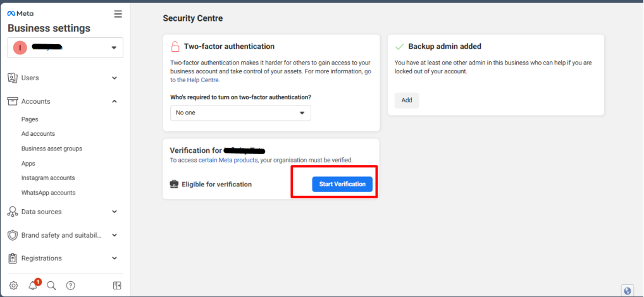644x297 pixels.
Task: Click the green checkmark beside Backup admin
Action: tap(399, 47)
